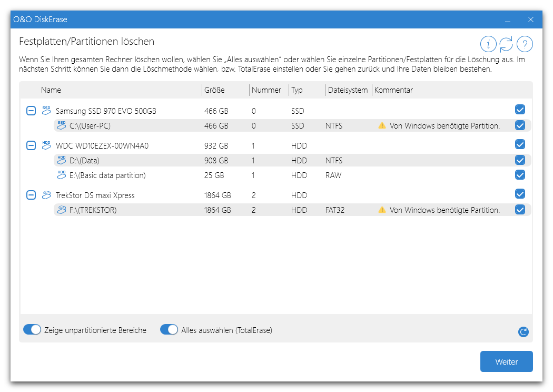Click the Festplatten/Partitionen löschen heading
Screen dimensions: 553x392
pyautogui.click(x=87, y=41)
